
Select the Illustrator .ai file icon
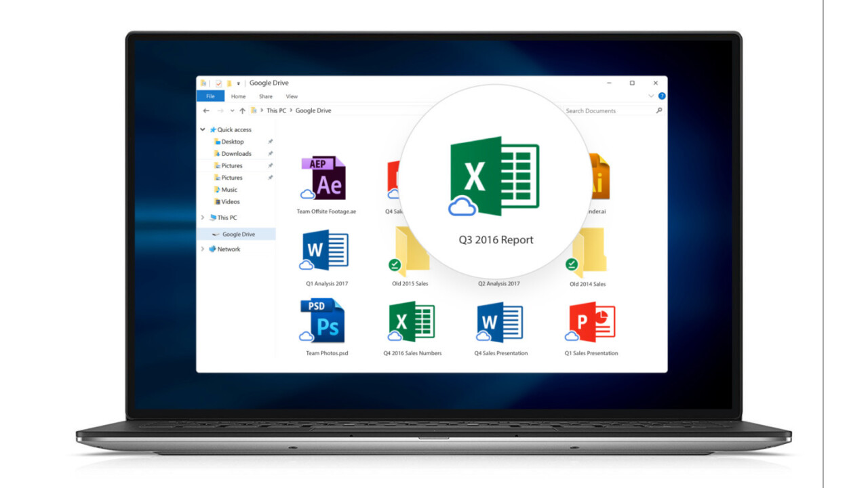(x=599, y=177)
